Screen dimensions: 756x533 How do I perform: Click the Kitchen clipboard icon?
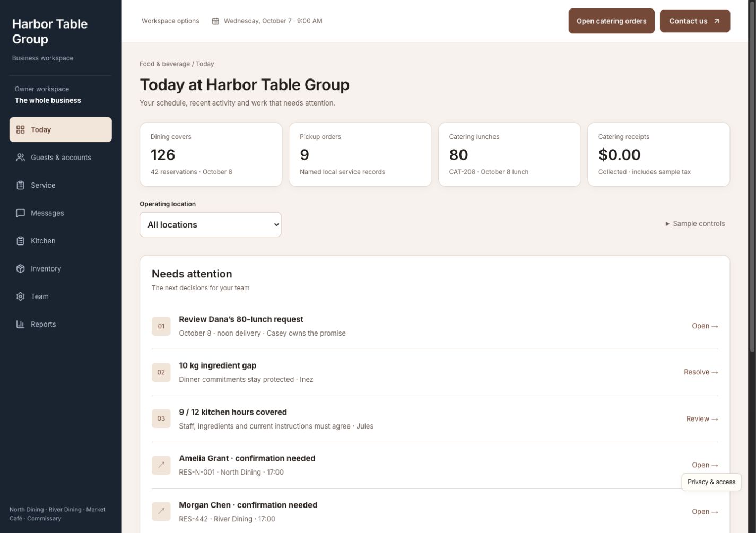(20, 241)
